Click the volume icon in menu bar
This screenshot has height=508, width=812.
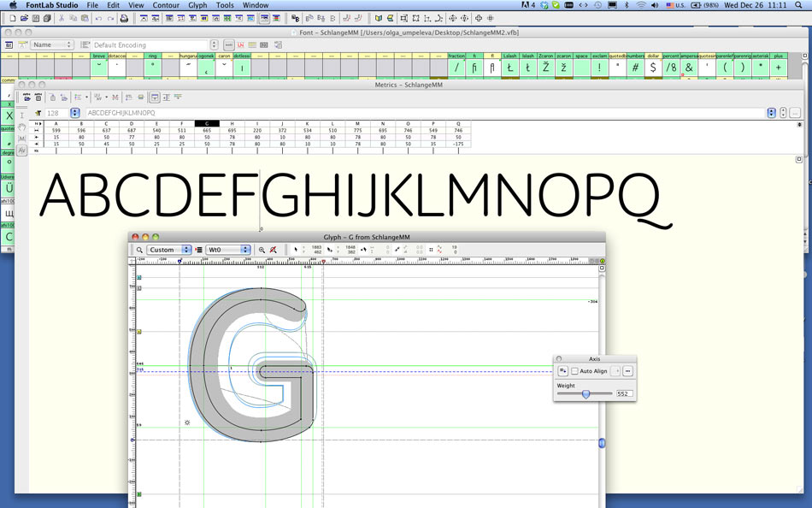[655, 5]
